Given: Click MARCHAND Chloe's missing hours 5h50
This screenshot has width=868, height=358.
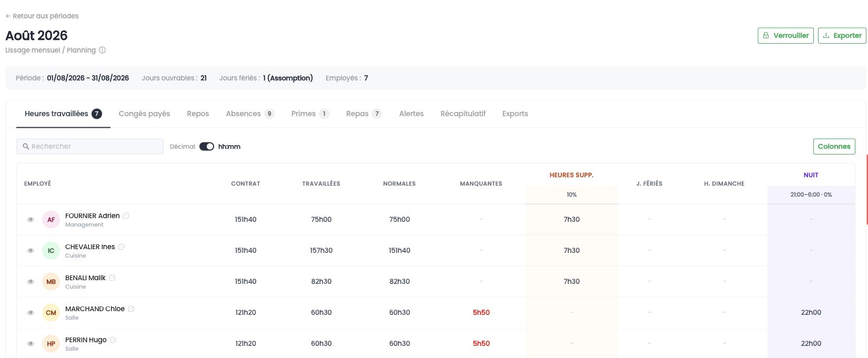Looking at the screenshot, I should point(481,313).
